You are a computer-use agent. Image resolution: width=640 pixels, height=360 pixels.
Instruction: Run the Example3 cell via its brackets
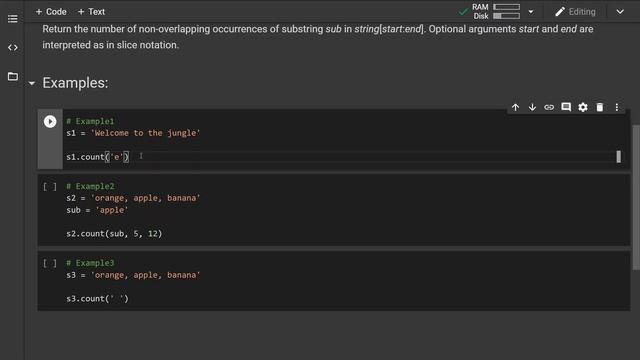click(50, 263)
